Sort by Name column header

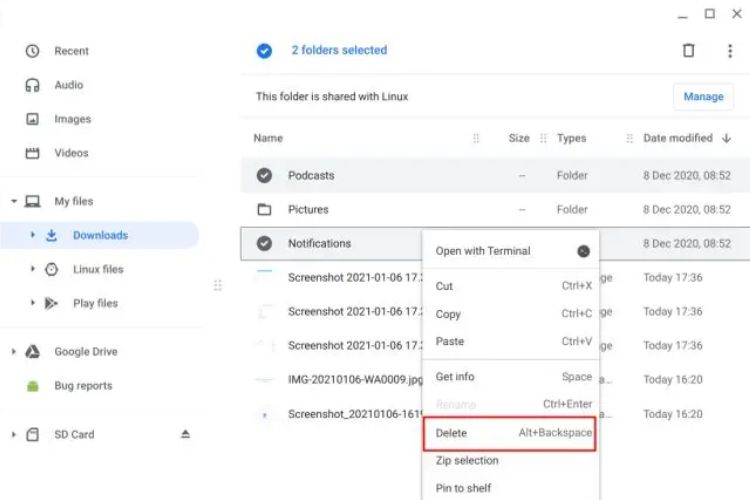(x=268, y=138)
